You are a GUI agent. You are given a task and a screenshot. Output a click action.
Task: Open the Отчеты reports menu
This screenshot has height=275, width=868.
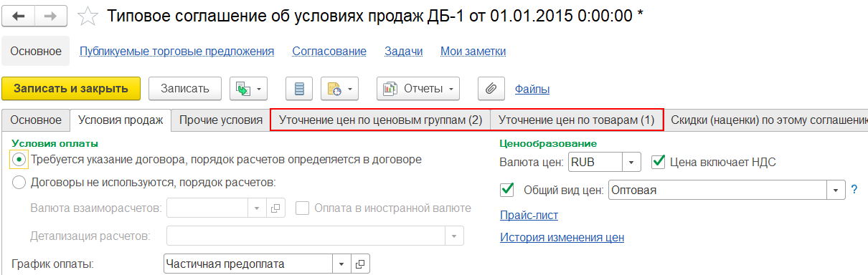[x=418, y=89]
